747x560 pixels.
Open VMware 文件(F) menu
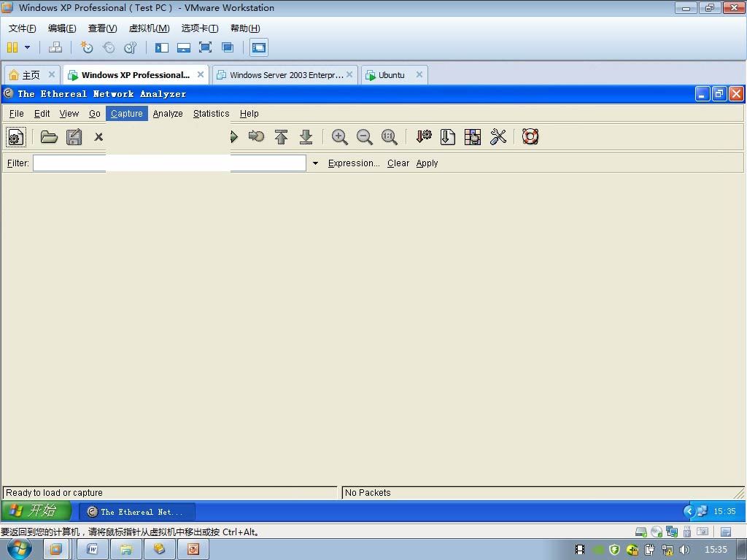pyautogui.click(x=22, y=28)
